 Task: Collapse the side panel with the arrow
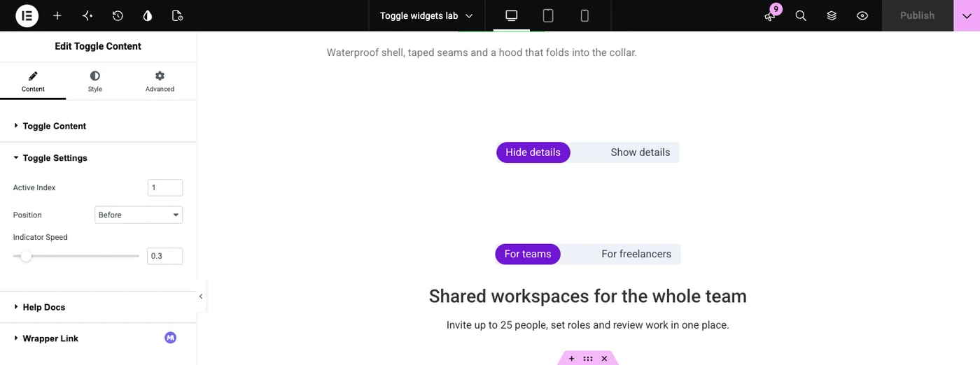click(x=201, y=296)
